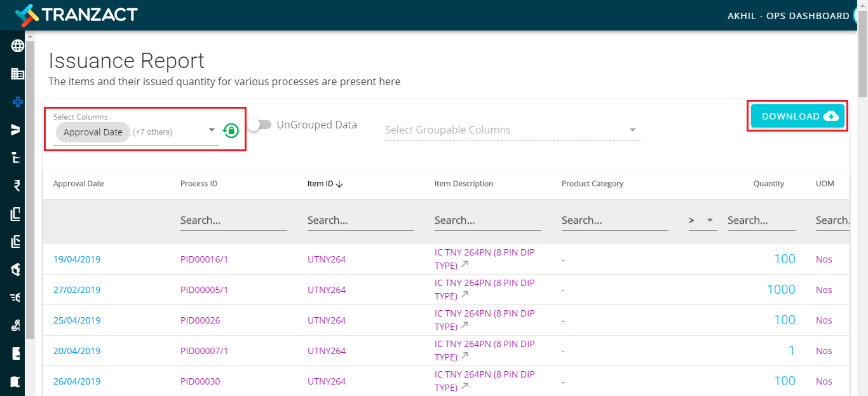
Task: Sort by Product Category column header
Action: pyautogui.click(x=592, y=184)
